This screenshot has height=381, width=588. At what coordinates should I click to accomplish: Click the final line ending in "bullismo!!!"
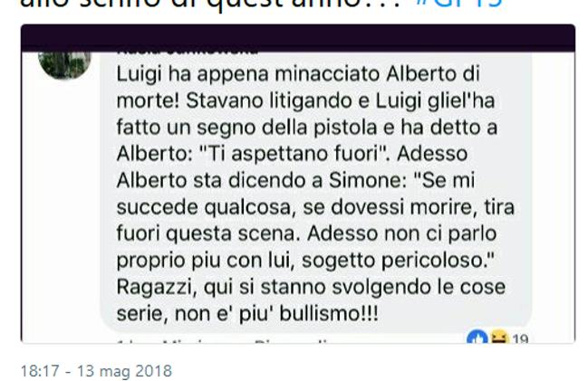click(x=247, y=313)
